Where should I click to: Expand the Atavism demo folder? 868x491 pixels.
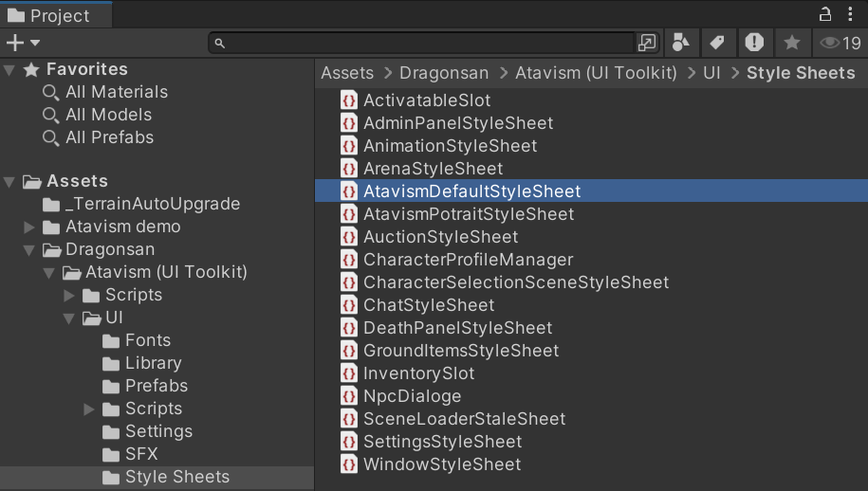(x=29, y=227)
